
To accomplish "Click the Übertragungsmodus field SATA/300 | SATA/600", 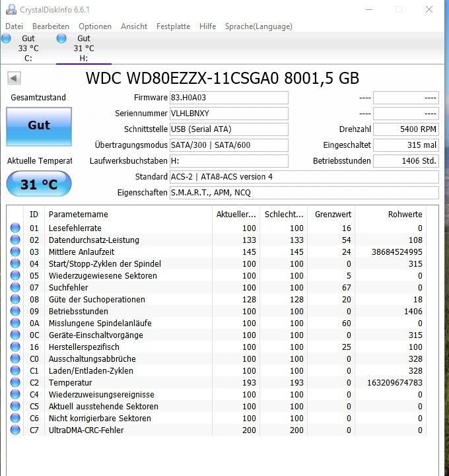I will pos(229,145).
